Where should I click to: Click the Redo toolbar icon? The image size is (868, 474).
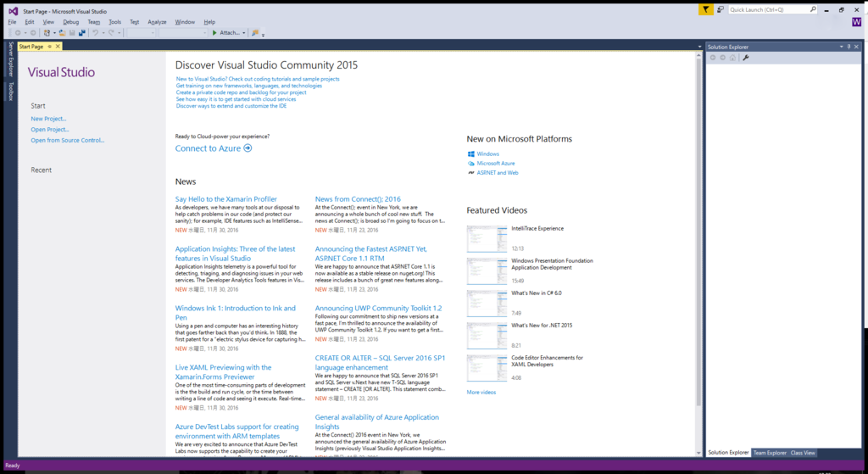pos(111,33)
